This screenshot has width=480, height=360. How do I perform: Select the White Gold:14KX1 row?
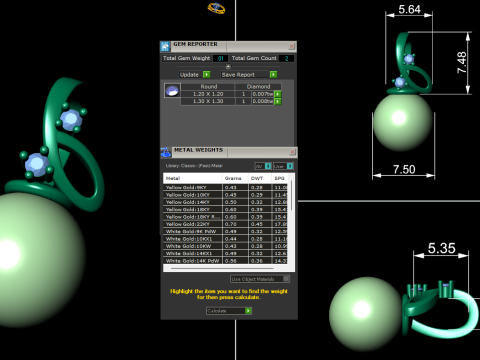(x=225, y=253)
